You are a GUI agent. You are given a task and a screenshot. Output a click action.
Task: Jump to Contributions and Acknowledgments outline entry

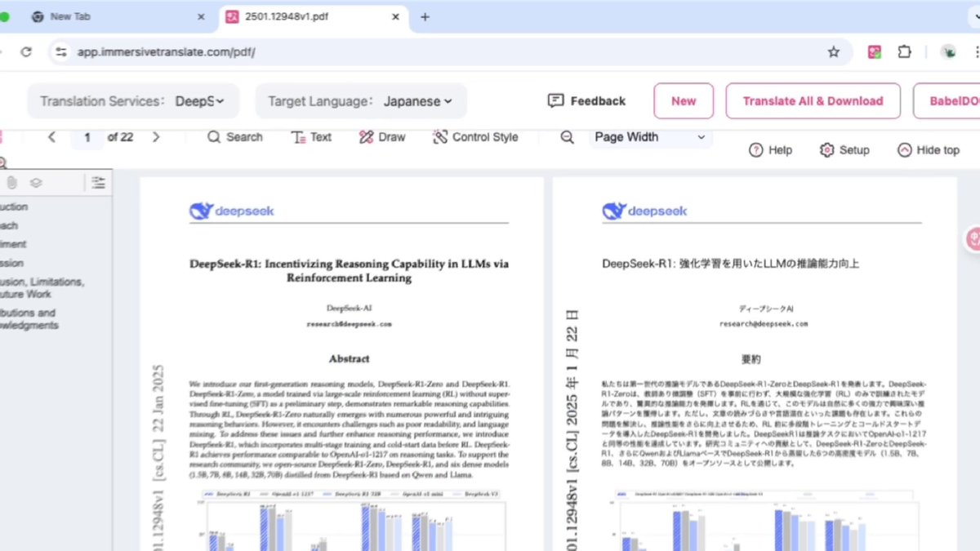(29, 318)
